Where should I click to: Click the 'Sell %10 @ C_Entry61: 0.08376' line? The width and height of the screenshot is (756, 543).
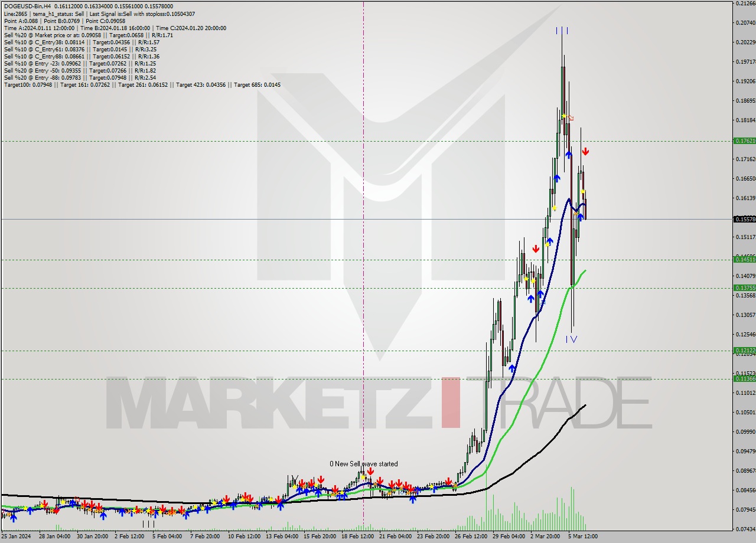pyautogui.click(x=80, y=49)
